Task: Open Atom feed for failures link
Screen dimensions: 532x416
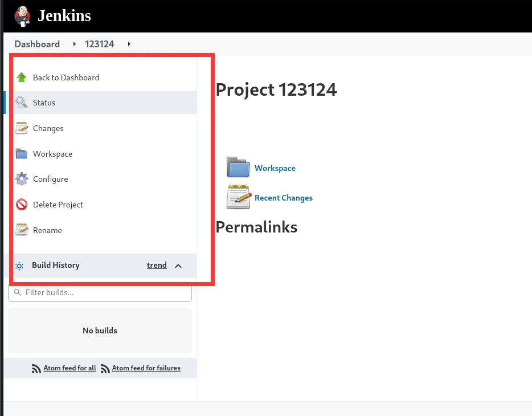Action: 146,368
